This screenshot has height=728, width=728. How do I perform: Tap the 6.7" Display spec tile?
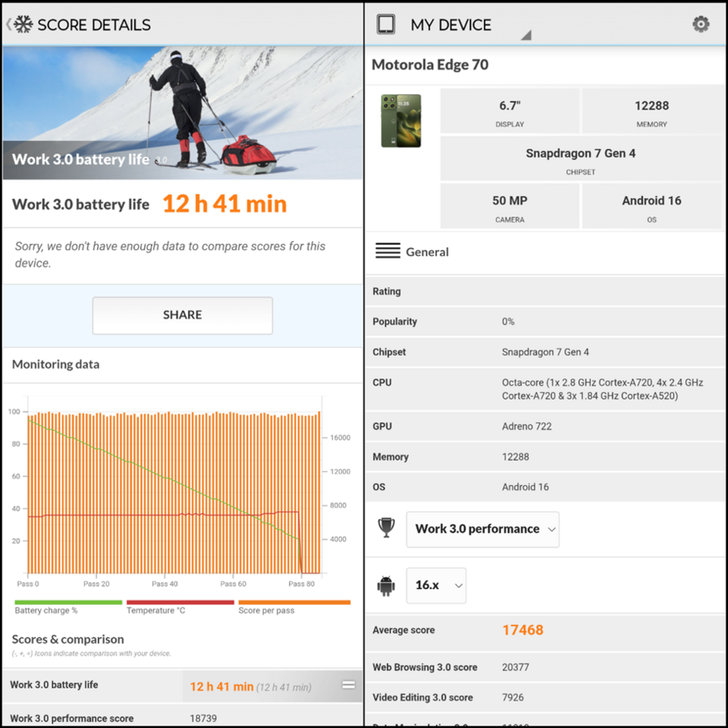(x=510, y=111)
